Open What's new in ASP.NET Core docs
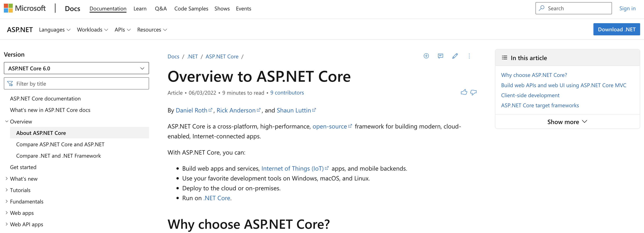Image resolution: width=644 pixels, height=233 pixels. [50, 110]
